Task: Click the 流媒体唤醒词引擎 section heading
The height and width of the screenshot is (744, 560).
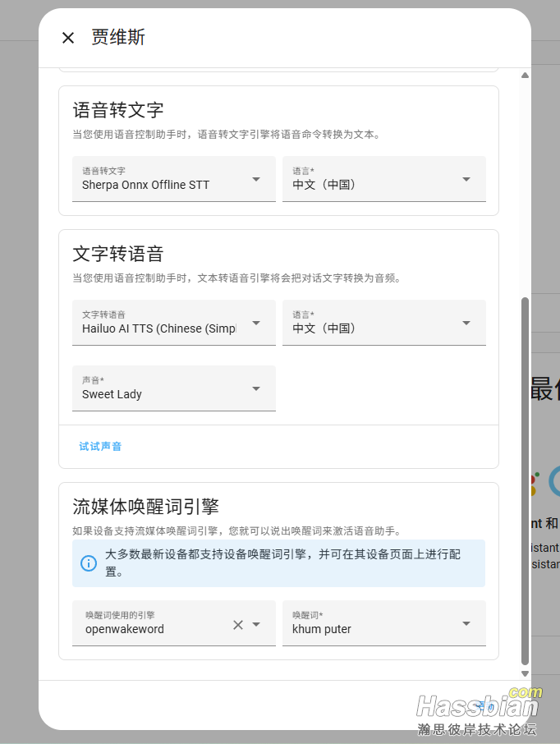Action: click(x=145, y=507)
